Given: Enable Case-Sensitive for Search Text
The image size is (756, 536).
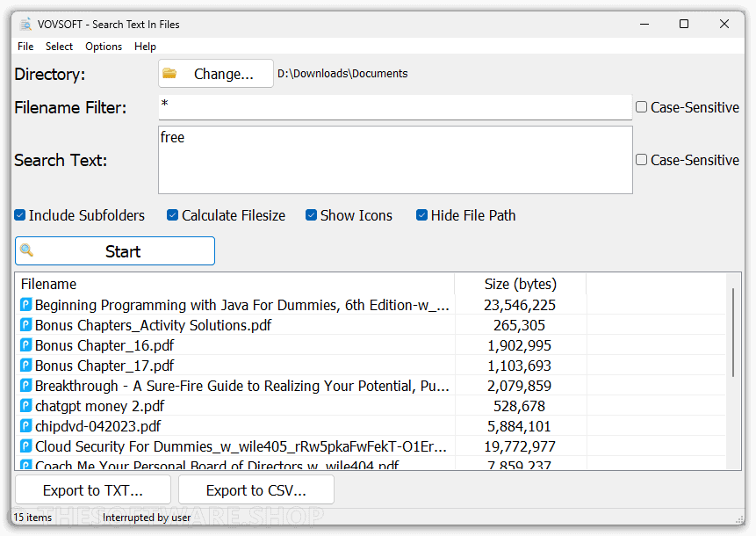Looking at the screenshot, I should (x=641, y=160).
